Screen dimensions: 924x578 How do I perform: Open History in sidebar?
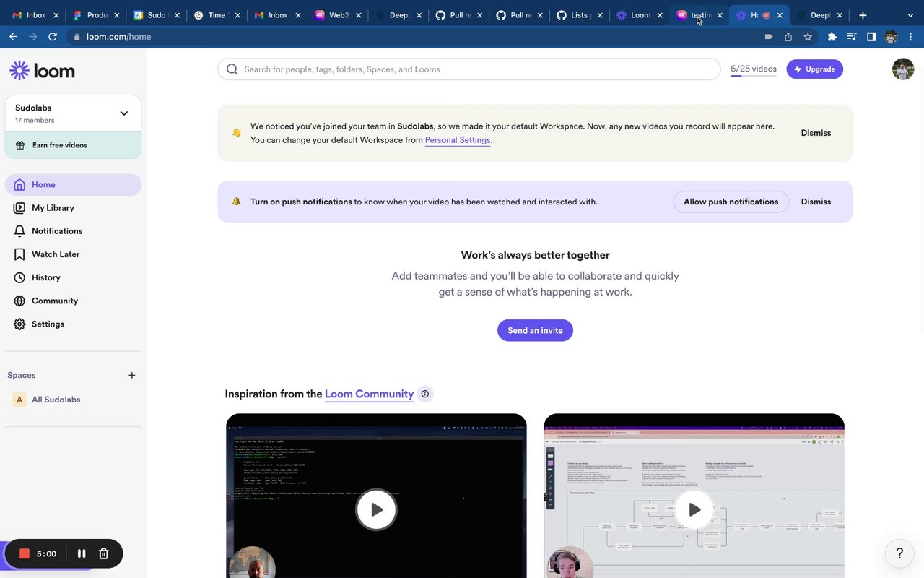pos(73,277)
